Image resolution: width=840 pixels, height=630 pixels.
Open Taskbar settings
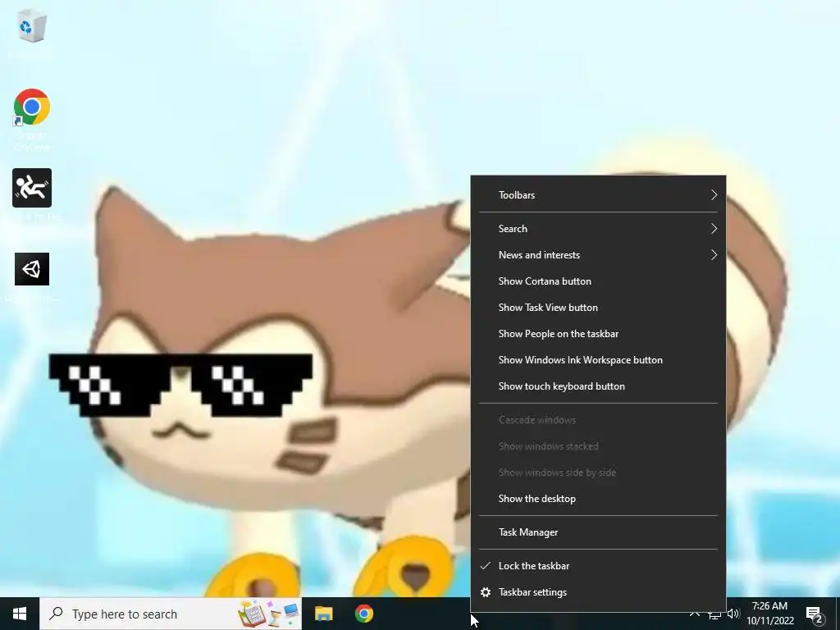(598, 592)
